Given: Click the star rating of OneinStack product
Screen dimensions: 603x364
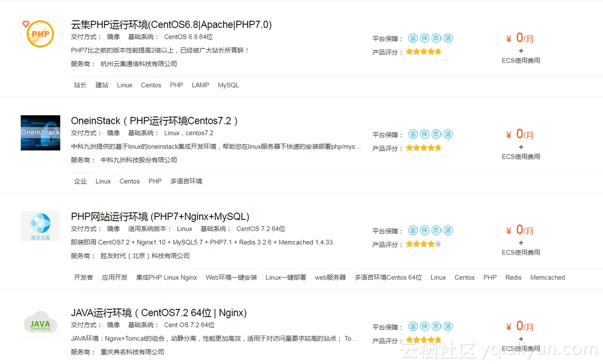Looking at the screenshot, I should [423, 148].
